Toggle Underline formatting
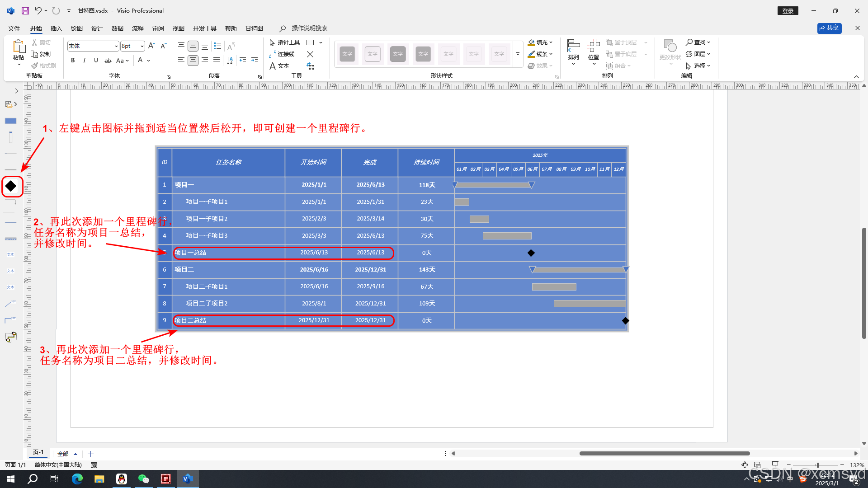The image size is (868, 488). (x=96, y=61)
